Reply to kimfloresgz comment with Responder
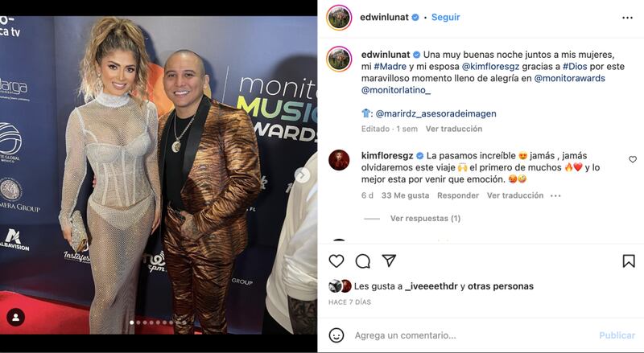 pos(458,195)
